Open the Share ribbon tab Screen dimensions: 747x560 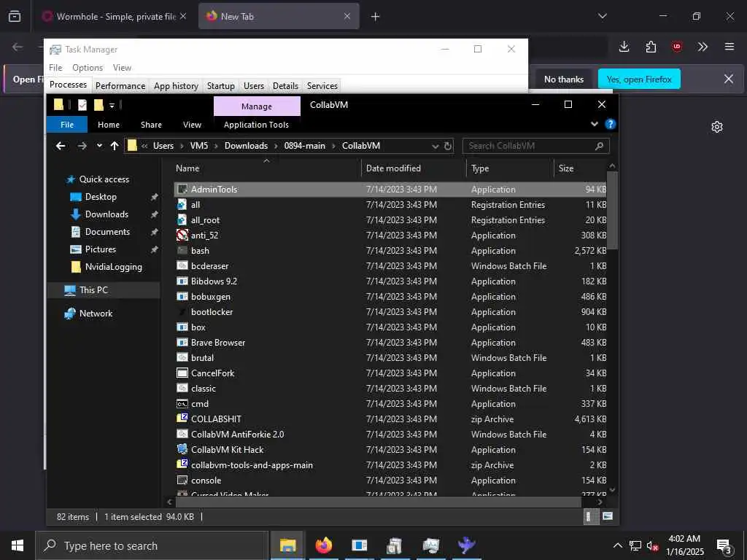151,124
